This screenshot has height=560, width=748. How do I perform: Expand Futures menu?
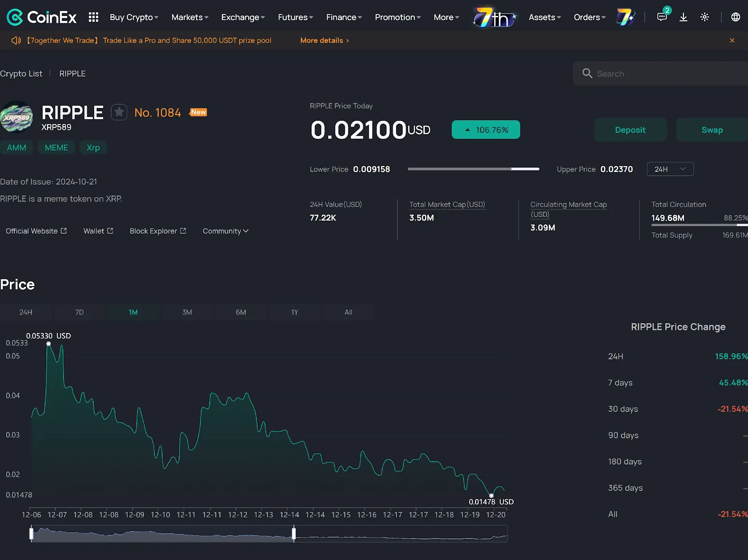295,17
